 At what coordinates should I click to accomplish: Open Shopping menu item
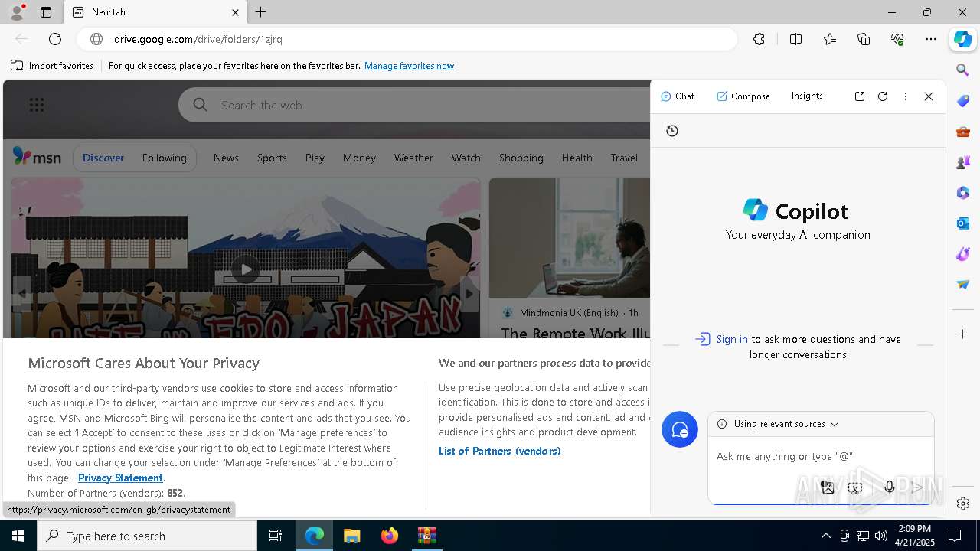[521, 158]
